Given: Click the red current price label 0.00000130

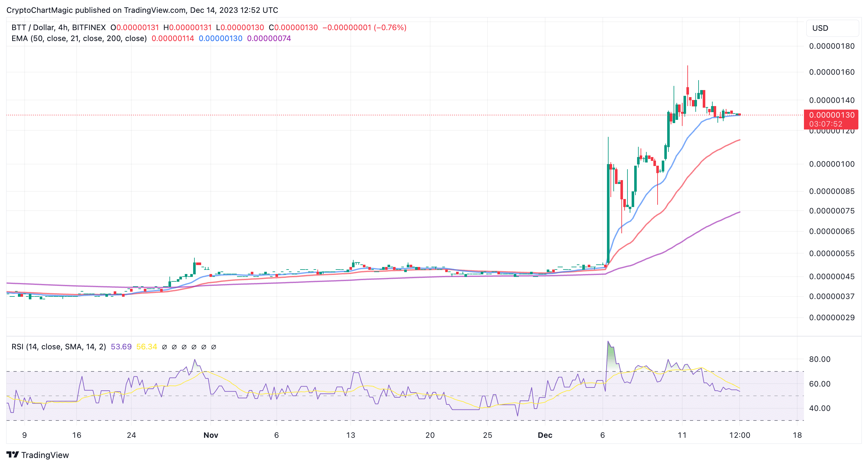Looking at the screenshot, I should point(831,115).
